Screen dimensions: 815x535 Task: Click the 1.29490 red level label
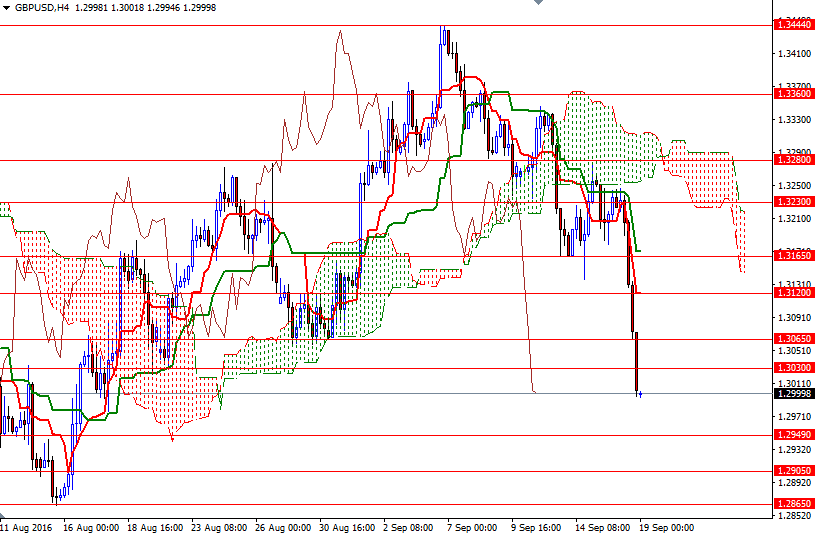[x=794, y=435]
